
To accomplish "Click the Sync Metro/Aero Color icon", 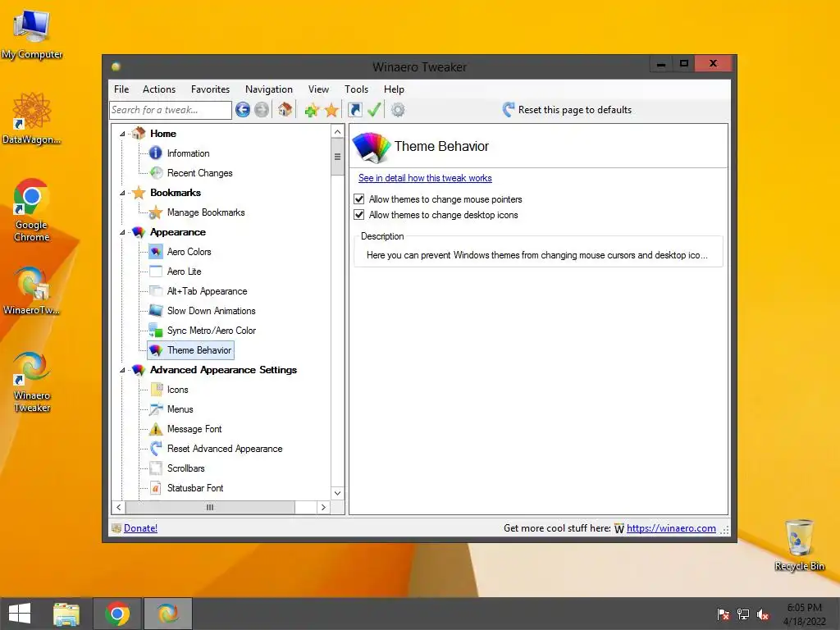I will tap(156, 331).
